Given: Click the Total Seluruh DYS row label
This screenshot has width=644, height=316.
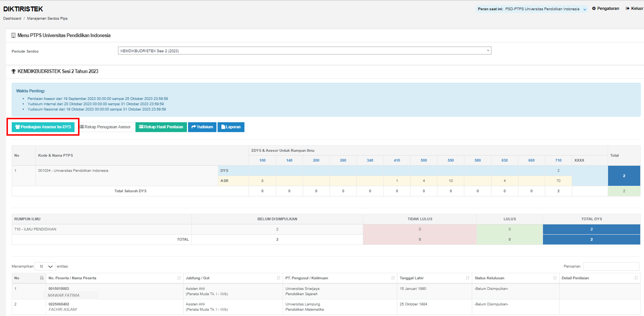Looking at the screenshot, I should tap(130, 191).
